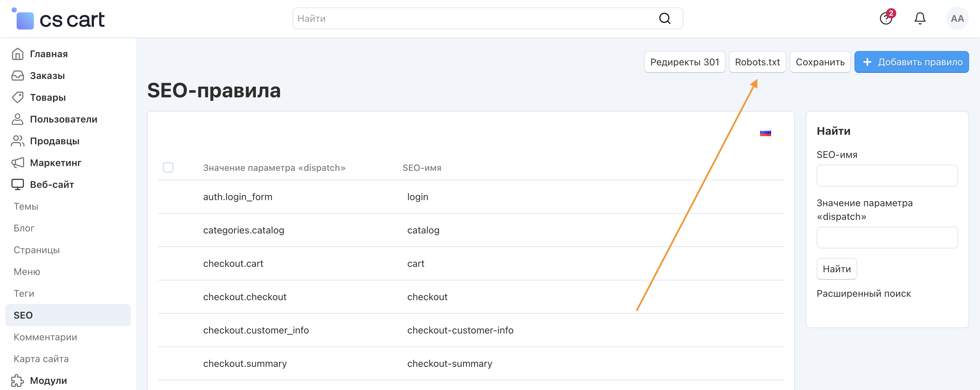Open the notifications bell

(919, 18)
